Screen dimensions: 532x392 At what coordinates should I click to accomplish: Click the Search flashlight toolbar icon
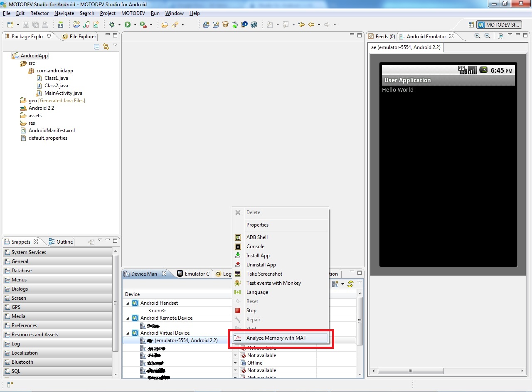pyautogui.click(x=175, y=25)
